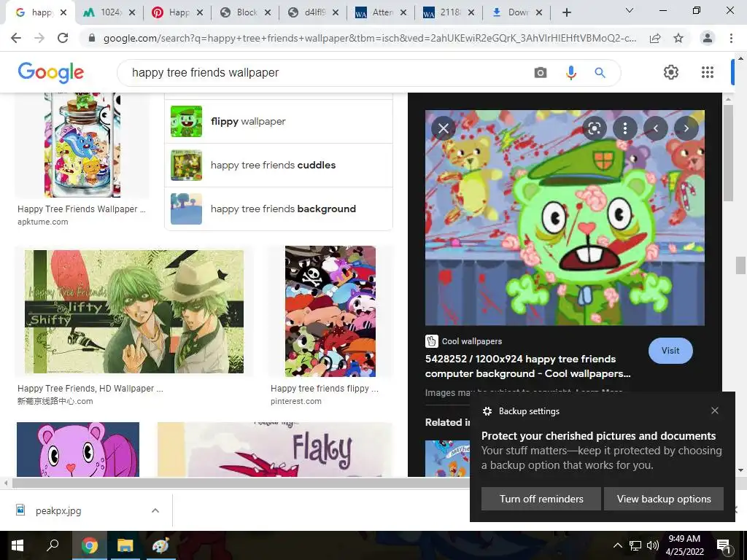Select the 'flippy wallpaper' suggestion
The image size is (747, 560).
279,122
